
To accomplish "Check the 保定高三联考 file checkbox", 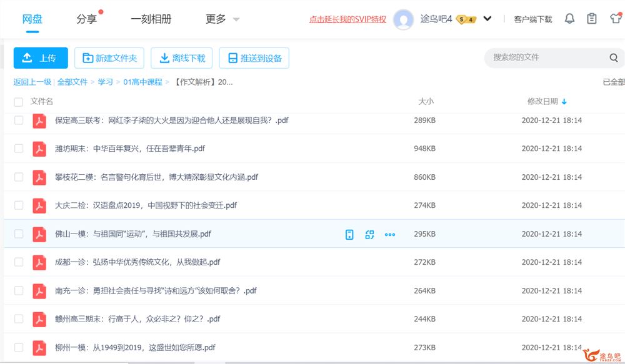I will [18, 120].
